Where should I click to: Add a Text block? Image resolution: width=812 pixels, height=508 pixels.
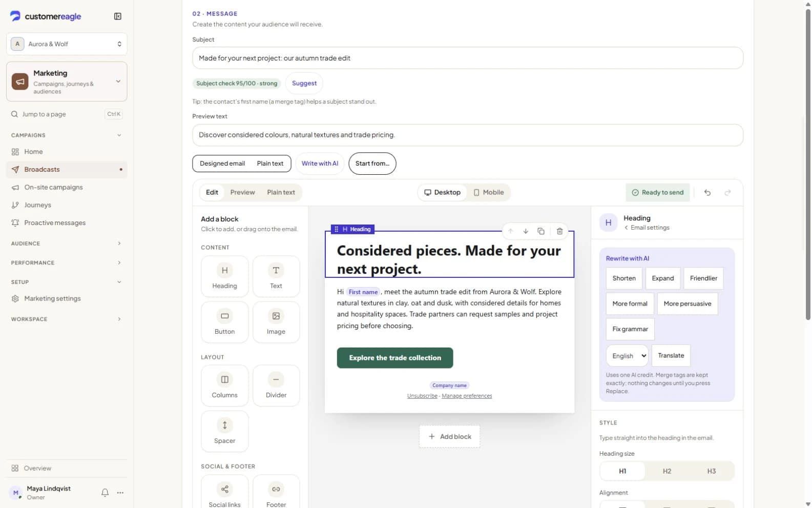pyautogui.click(x=276, y=276)
